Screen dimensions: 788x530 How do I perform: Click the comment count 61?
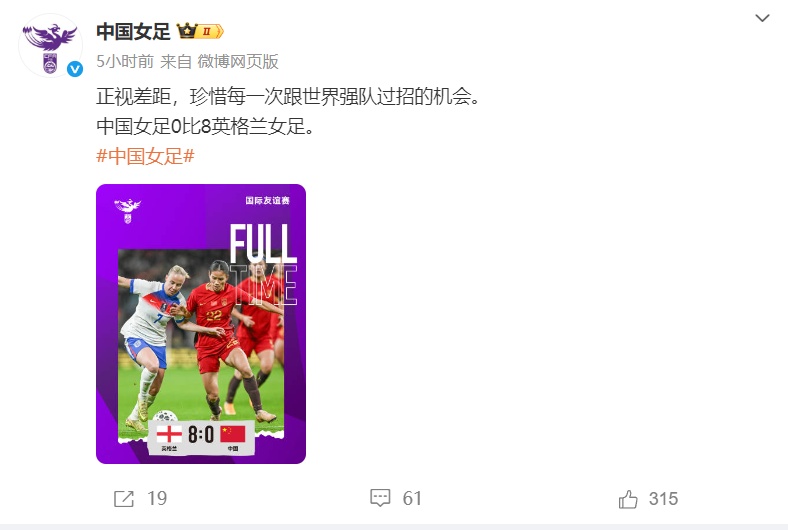click(x=412, y=498)
